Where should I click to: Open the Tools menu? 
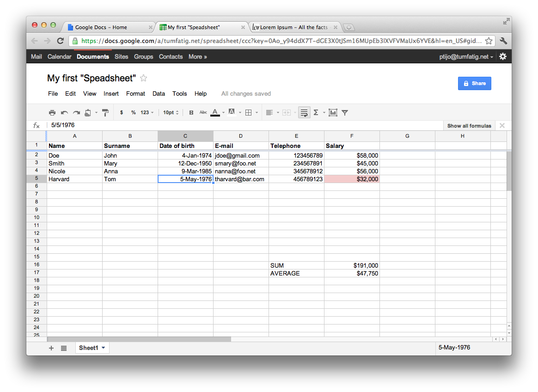[x=179, y=94]
